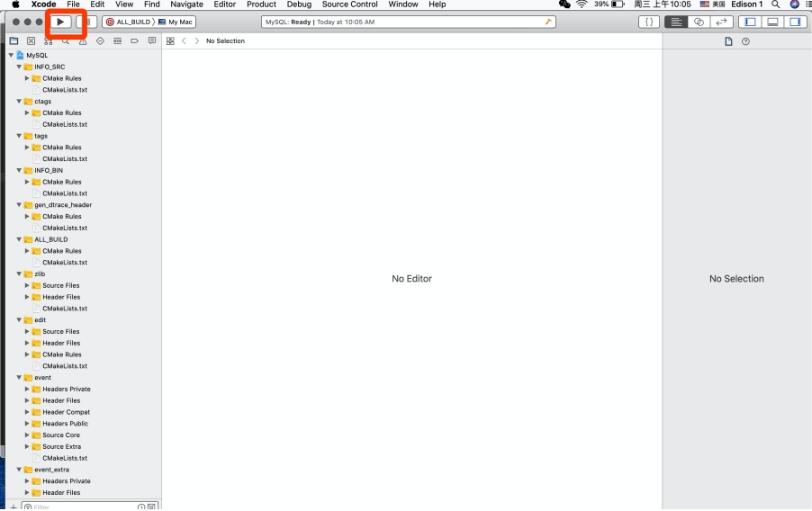The width and height of the screenshot is (812, 511).
Task: Show the File inspector document icon
Action: click(x=728, y=41)
